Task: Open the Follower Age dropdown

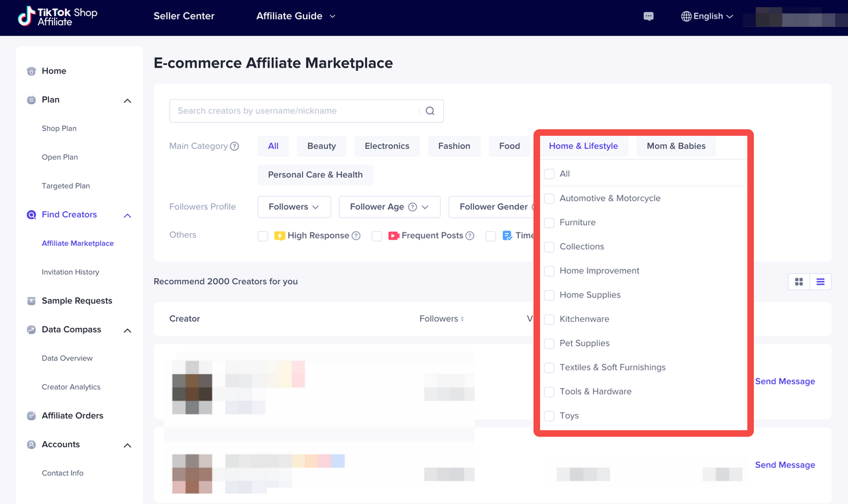Action: [x=390, y=207]
